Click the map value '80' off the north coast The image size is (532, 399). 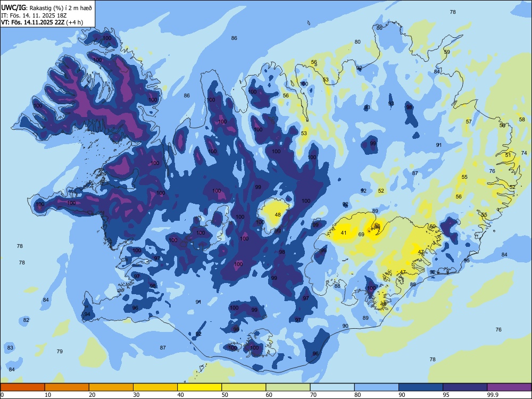[358, 41]
